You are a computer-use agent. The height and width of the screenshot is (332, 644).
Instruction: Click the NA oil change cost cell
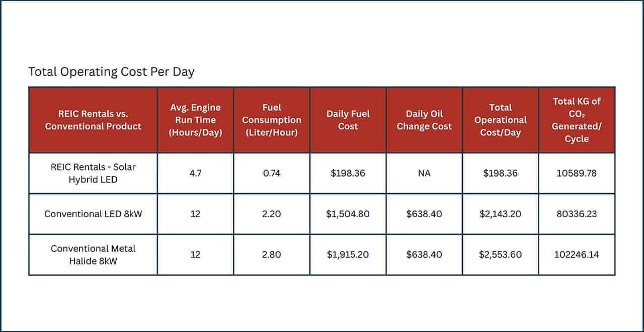pos(424,173)
